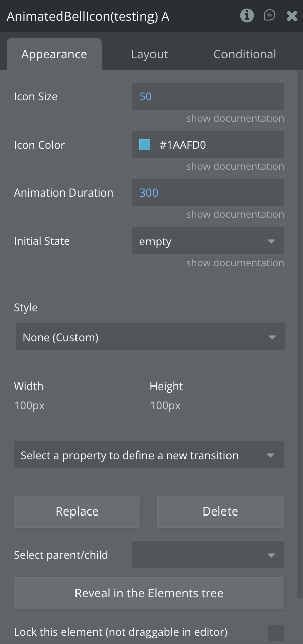Switch to the Layout tab
The image size is (303, 644).
[149, 54]
